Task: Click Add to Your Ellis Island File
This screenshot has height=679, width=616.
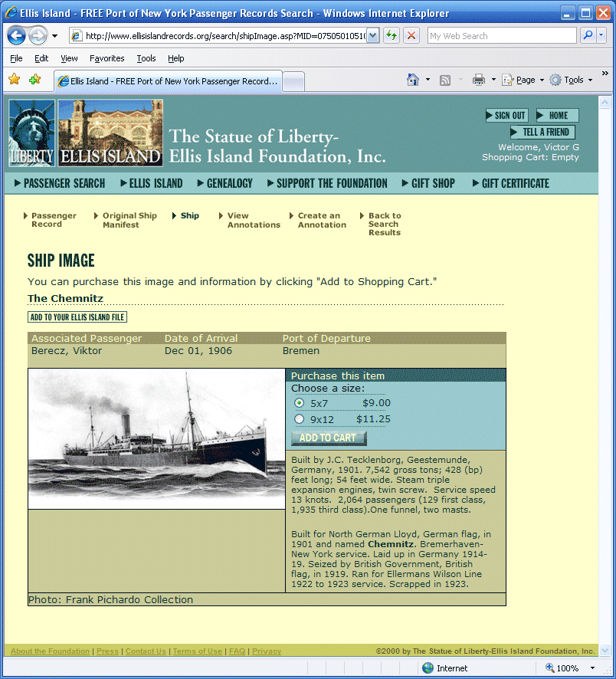Action: (x=77, y=317)
